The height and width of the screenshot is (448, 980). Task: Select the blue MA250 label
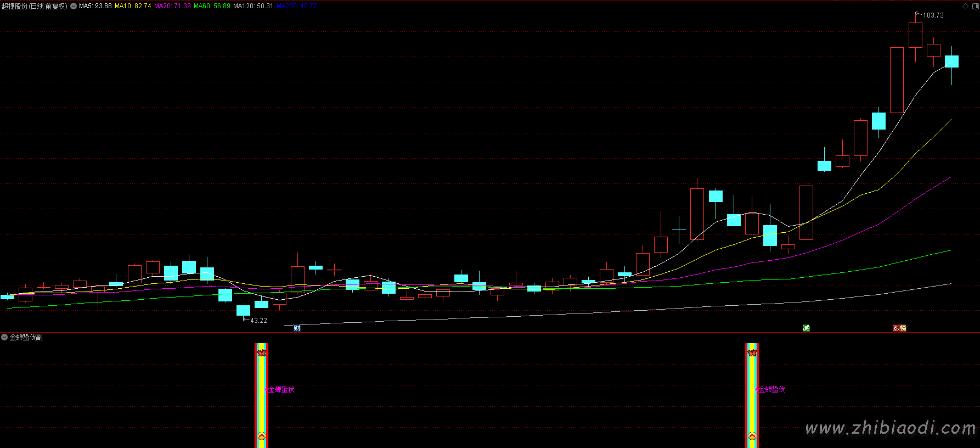pos(297,6)
